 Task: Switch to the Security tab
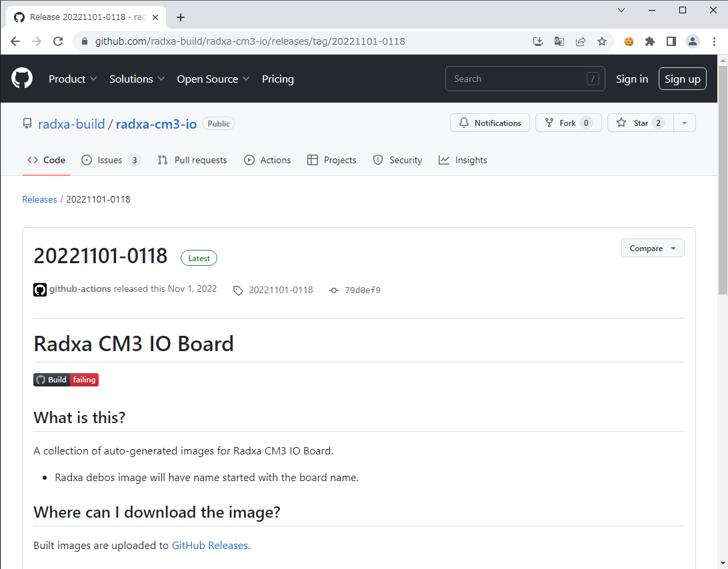(x=397, y=160)
